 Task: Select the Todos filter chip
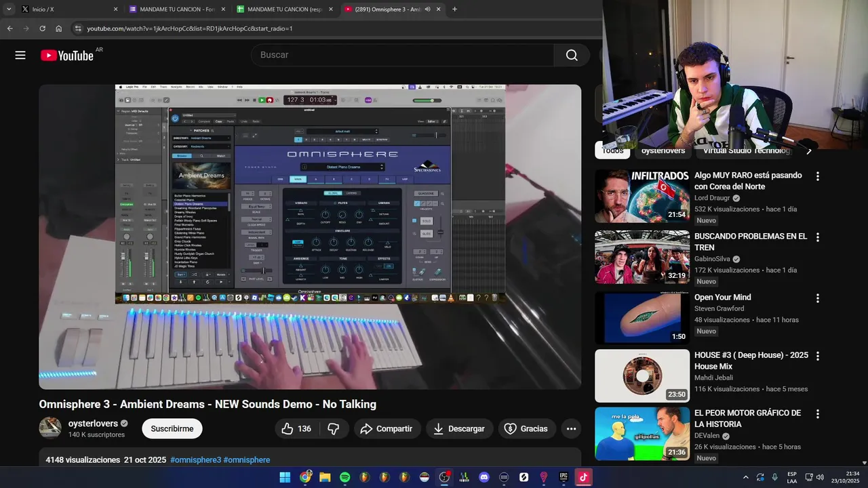[x=612, y=150]
